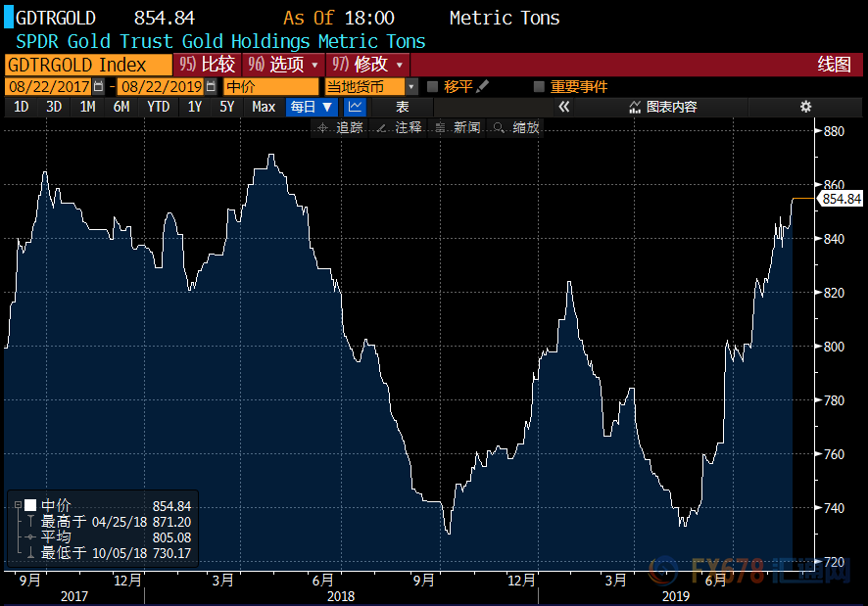868x606 pixels.
Task: Click the white 中价 series color swatch
Action: [x=30, y=505]
